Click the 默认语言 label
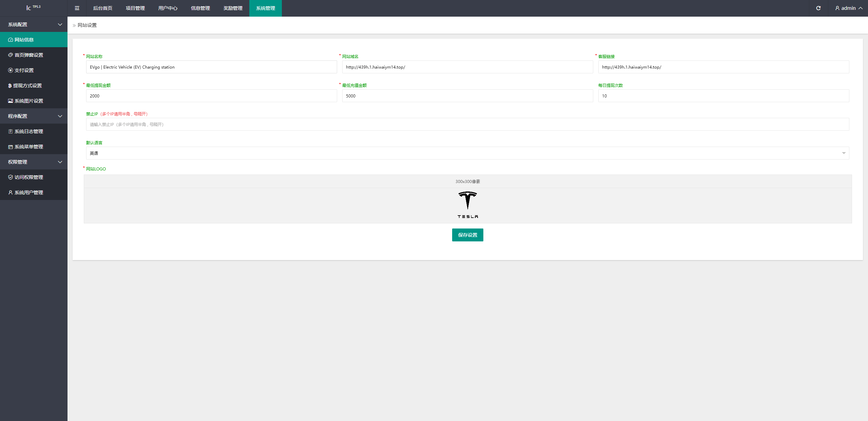868x421 pixels. pyautogui.click(x=94, y=143)
